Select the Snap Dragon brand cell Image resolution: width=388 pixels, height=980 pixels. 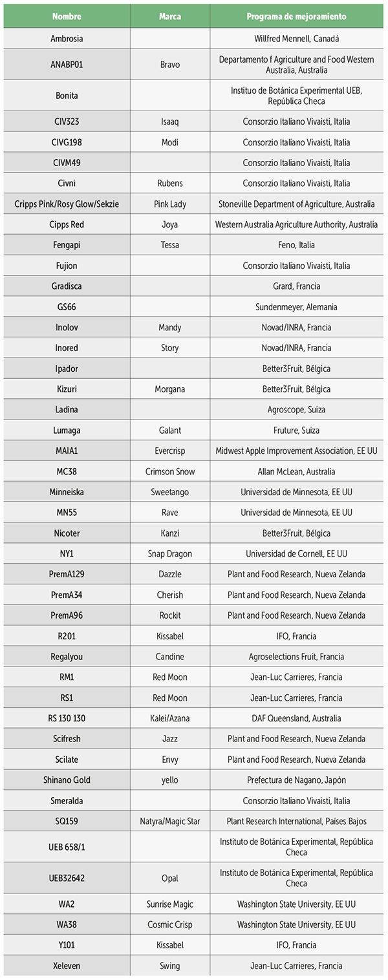(x=169, y=553)
